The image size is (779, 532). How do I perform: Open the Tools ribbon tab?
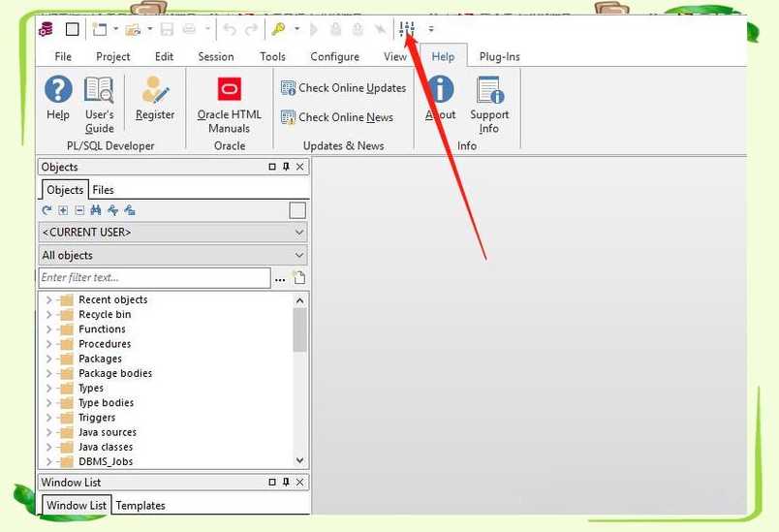[273, 56]
